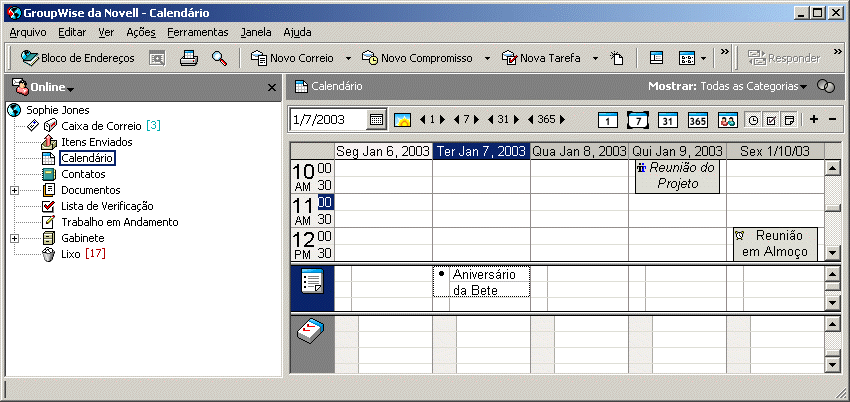The image size is (850, 402).
Task: Click the new folder sparkle icon
Action: tap(617, 58)
